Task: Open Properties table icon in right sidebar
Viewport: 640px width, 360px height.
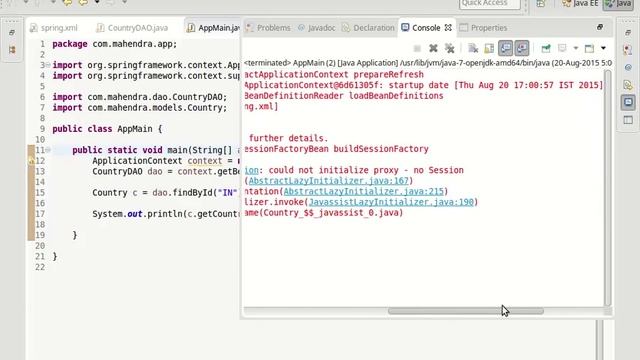Action: 628,120
